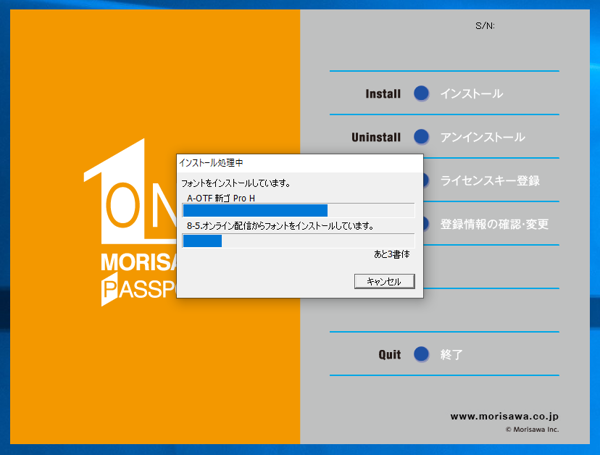Click the S/N: serial number label
This screenshot has width=600, height=455.
pyautogui.click(x=485, y=26)
